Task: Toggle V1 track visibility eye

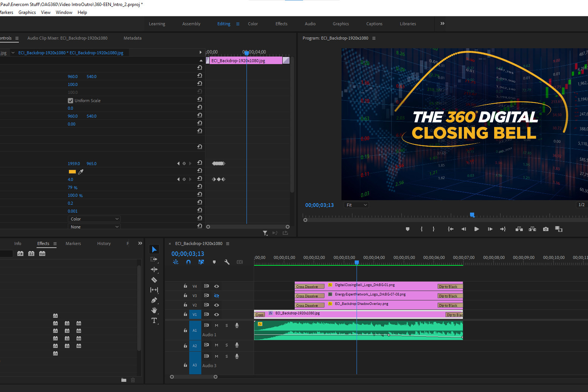Action: pyautogui.click(x=216, y=315)
